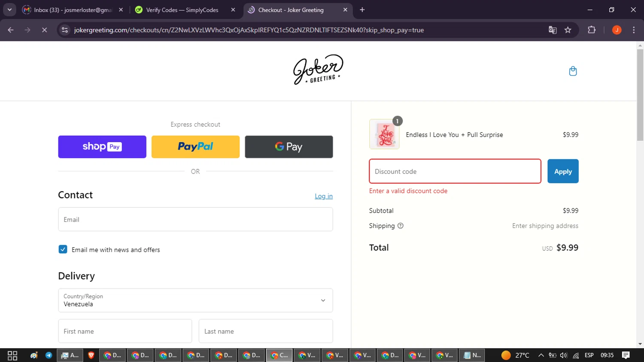Open the Google Translate page icon

tap(553, 30)
